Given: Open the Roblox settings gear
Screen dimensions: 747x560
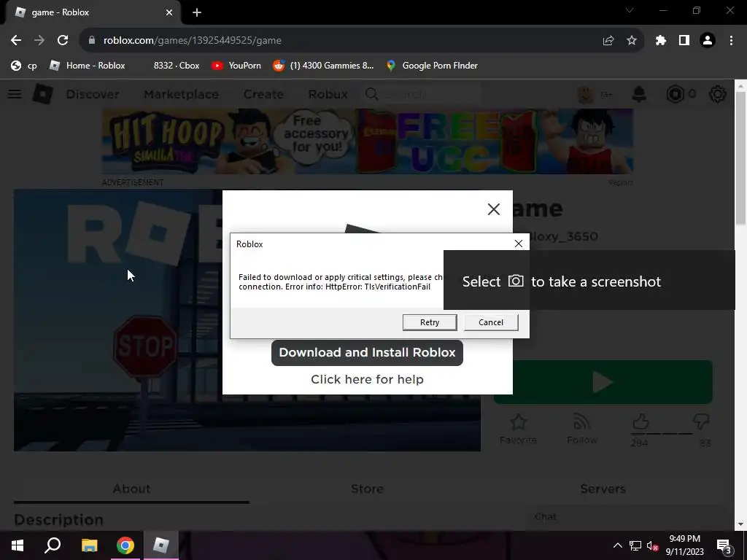Looking at the screenshot, I should point(718,94).
